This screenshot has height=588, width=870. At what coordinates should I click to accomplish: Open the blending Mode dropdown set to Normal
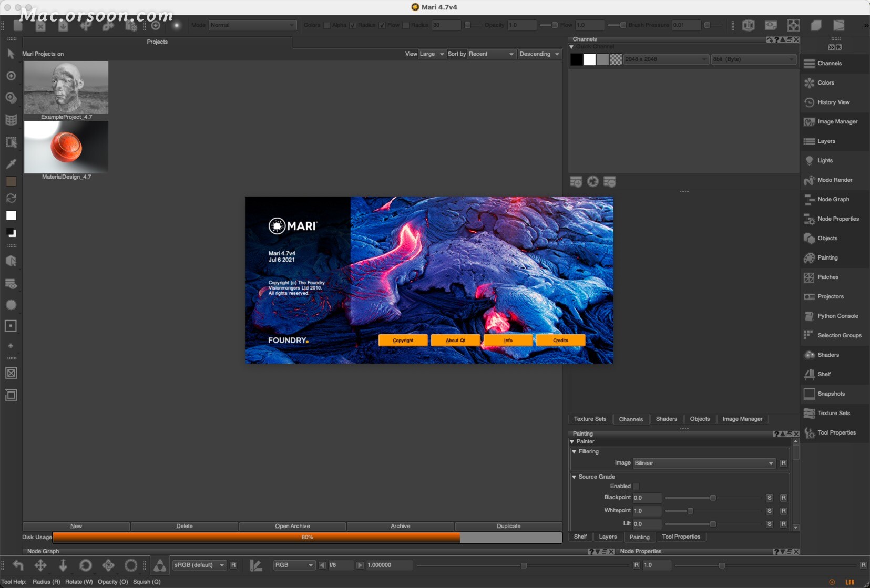pos(252,25)
